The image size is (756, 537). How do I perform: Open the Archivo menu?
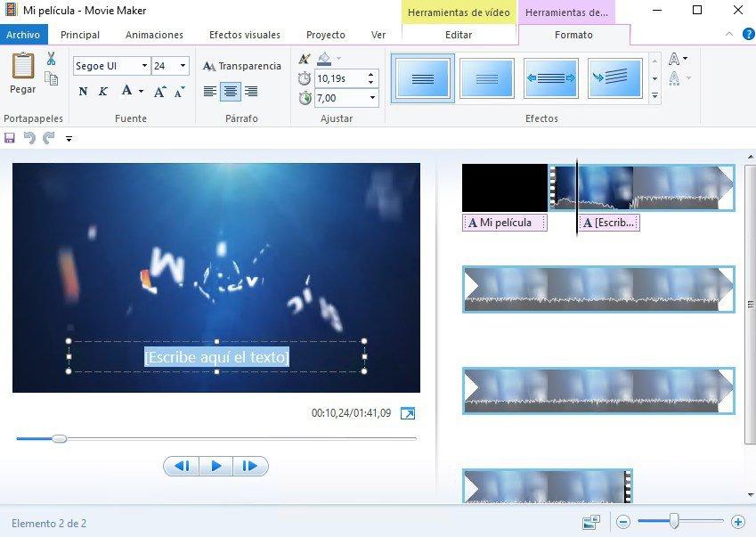click(x=23, y=35)
